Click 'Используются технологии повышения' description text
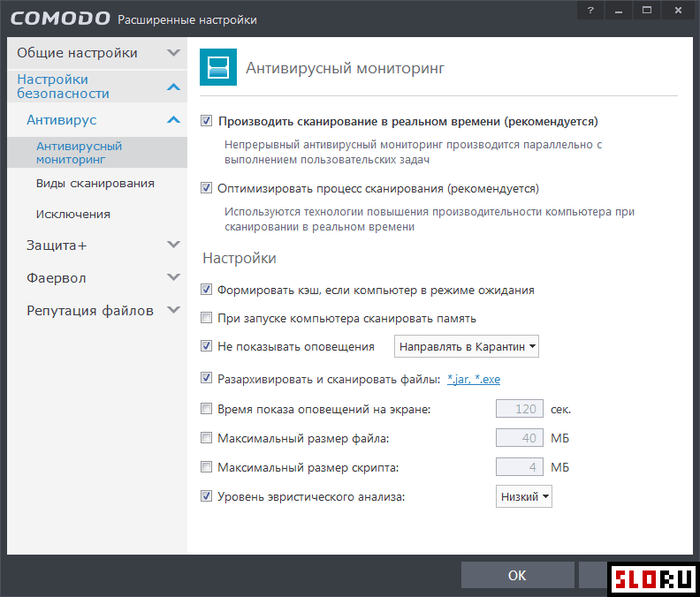The height and width of the screenshot is (597, 700). click(x=430, y=219)
